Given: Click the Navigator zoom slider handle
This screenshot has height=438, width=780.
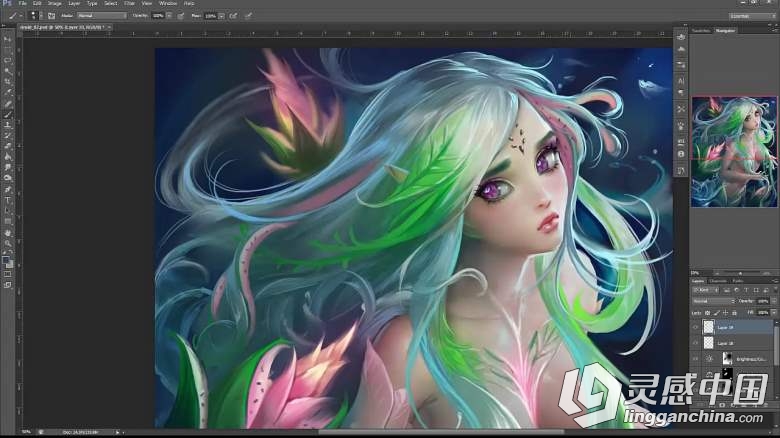Looking at the screenshot, I should coord(740,273).
